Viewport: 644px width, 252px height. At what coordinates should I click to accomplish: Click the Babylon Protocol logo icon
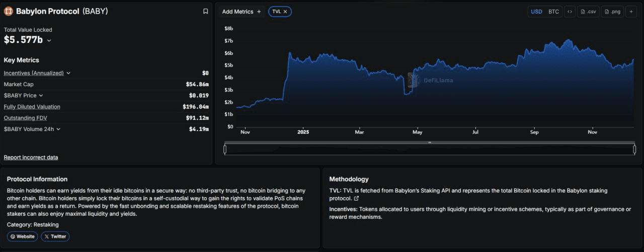click(9, 11)
